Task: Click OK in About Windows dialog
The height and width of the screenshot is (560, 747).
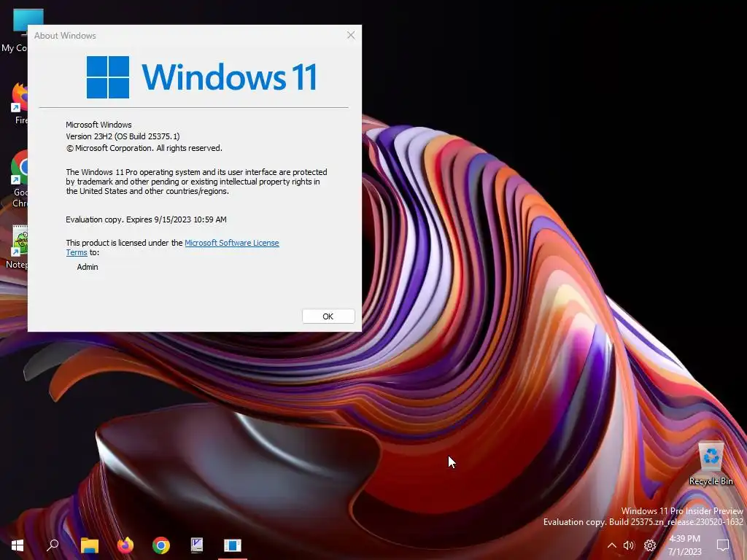Action: [328, 316]
